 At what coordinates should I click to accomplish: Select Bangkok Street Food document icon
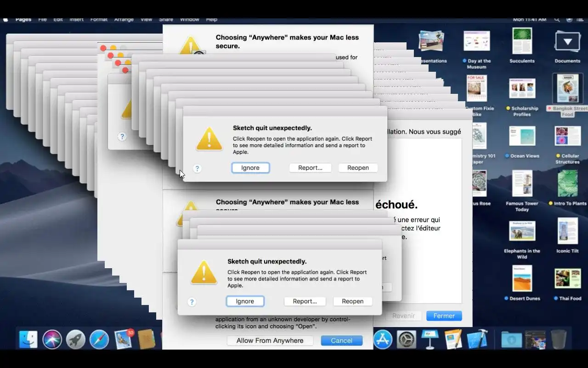click(567, 89)
